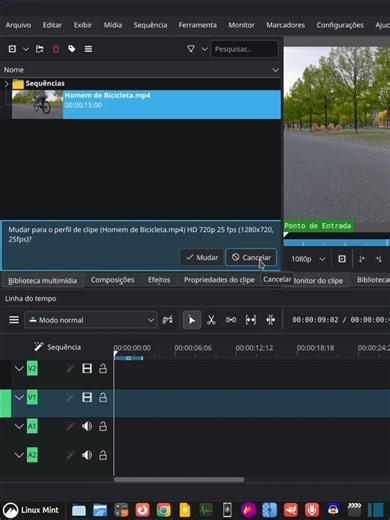
Task: Select the Ripple tool
Action: tap(270, 320)
